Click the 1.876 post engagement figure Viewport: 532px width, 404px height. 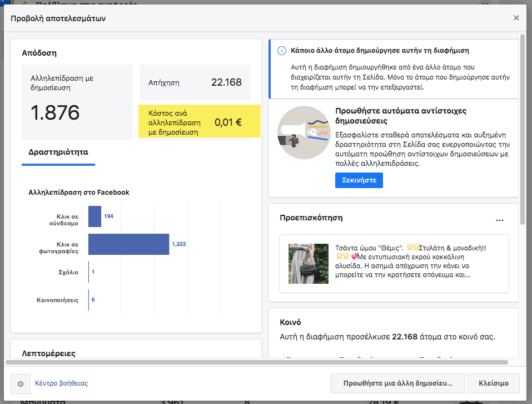[x=55, y=113]
